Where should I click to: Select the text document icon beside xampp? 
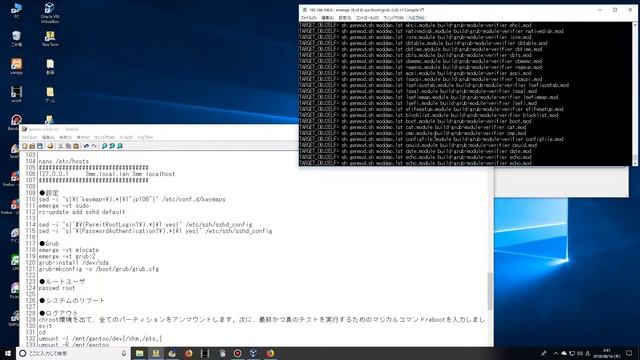click(50, 66)
